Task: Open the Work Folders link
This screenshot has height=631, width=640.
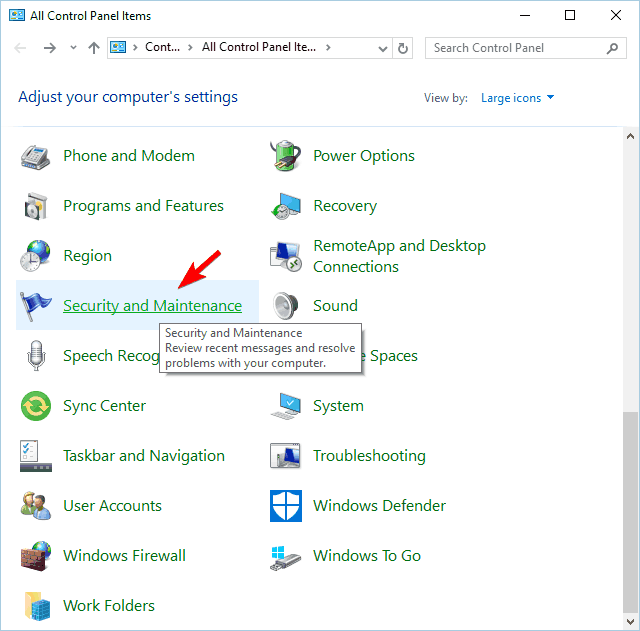Action: (x=109, y=606)
